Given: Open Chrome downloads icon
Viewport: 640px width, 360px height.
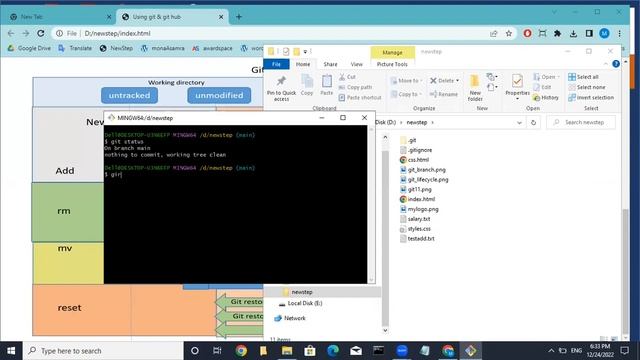Looking at the screenshot, I should coord(573,33).
